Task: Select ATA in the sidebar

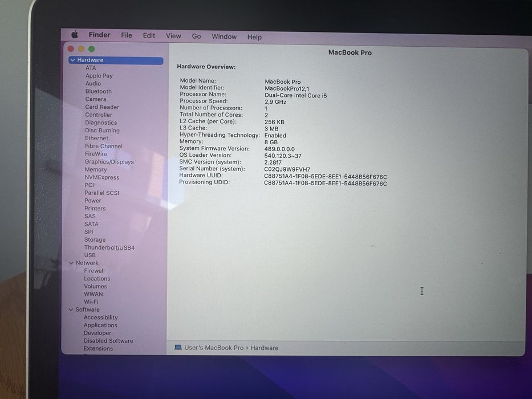Action: point(91,68)
